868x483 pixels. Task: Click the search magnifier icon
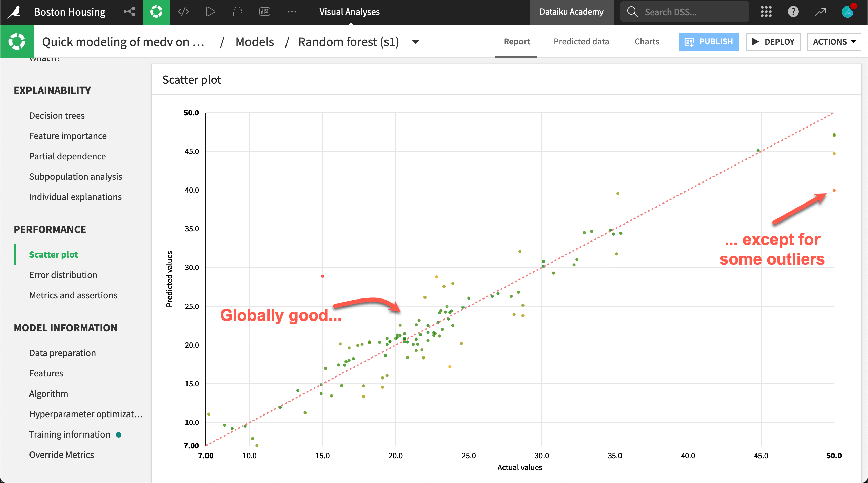pos(632,11)
